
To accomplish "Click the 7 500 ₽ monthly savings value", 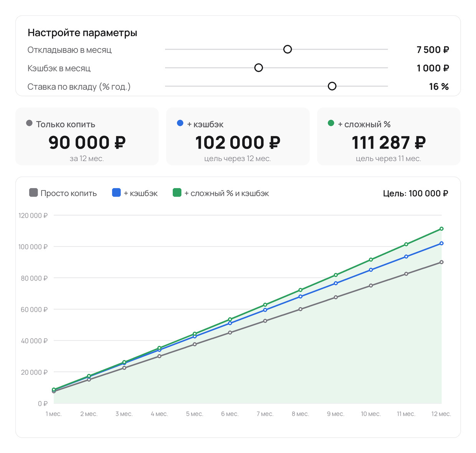I will click(x=433, y=50).
